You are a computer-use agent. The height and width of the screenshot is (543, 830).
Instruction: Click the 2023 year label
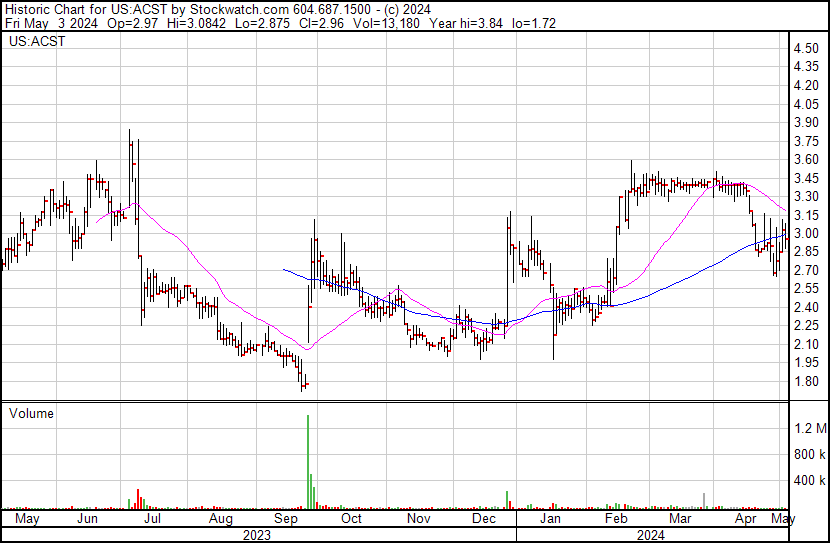pyautogui.click(x=257, y=535)
